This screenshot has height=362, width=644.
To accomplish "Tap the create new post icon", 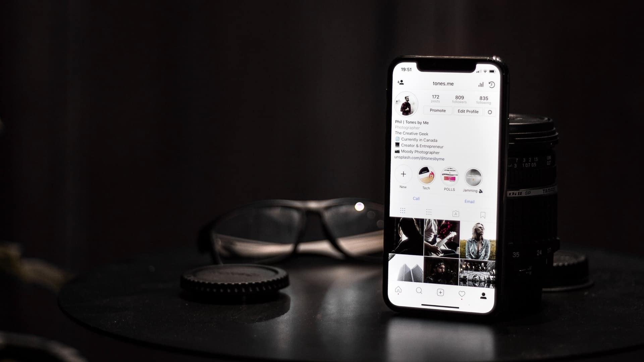I will [440, 293].
